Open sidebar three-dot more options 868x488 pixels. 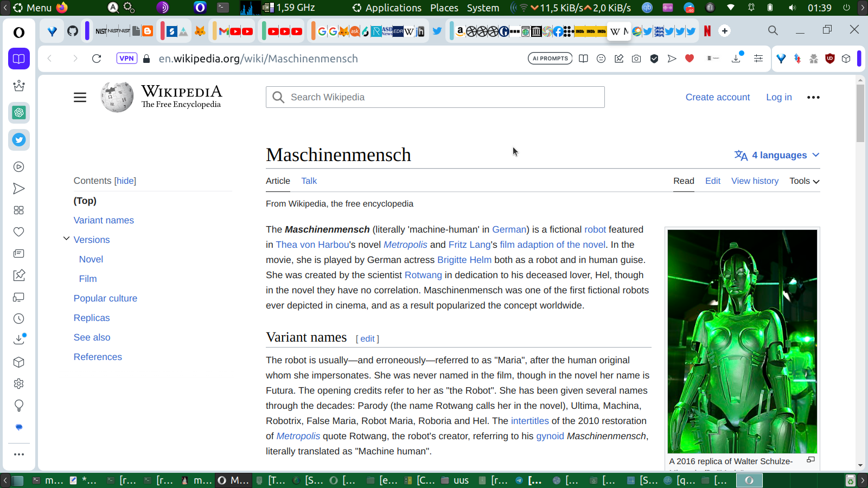point(19,454)
